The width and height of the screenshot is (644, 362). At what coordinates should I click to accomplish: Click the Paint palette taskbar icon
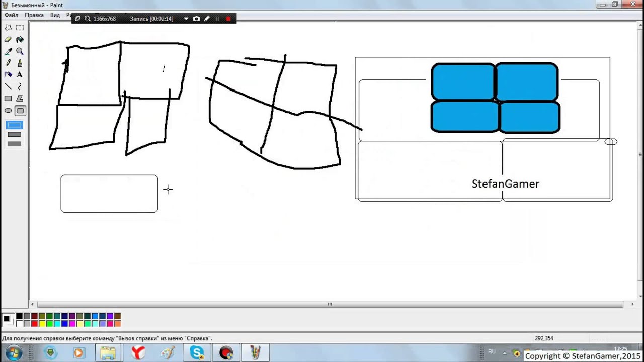(167, 353)
